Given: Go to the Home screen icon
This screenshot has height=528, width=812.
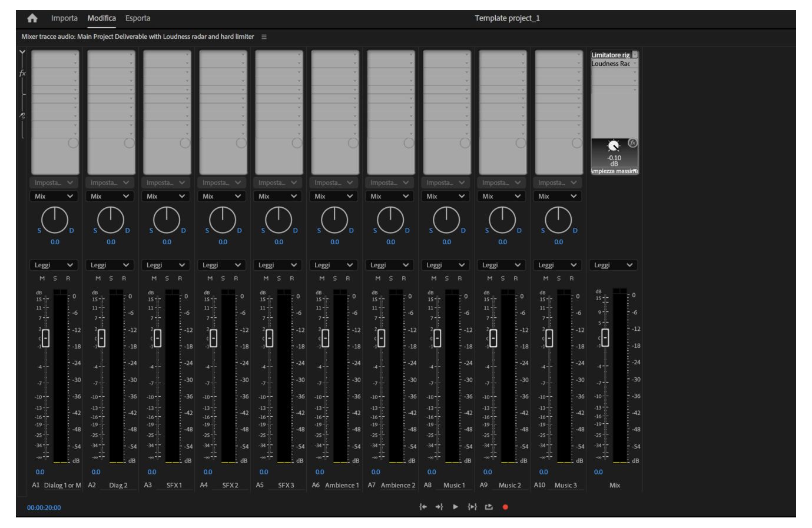Looking at the screenshot, I should [32, 18].
